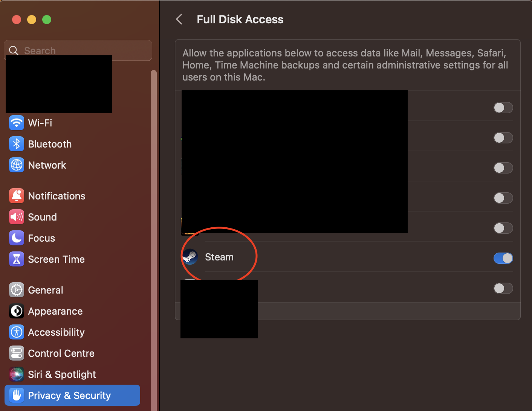Disable Full Disk Access for Steam
The image size is (532, 411).
point(503,258)
